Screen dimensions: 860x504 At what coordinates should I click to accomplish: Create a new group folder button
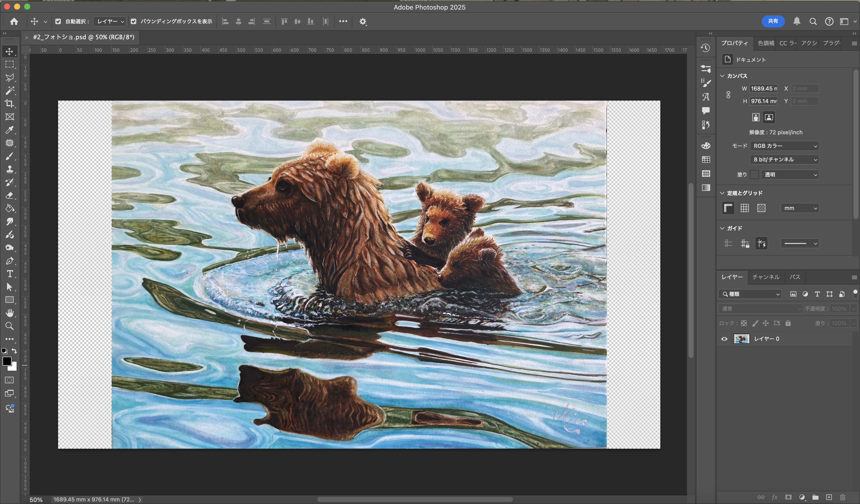(815, 497)
